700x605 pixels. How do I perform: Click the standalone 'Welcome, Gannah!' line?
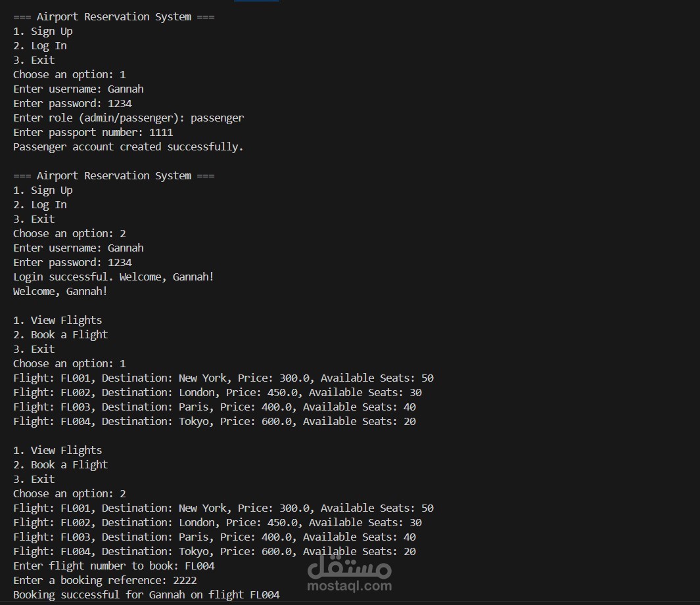(x=60, y=291)
